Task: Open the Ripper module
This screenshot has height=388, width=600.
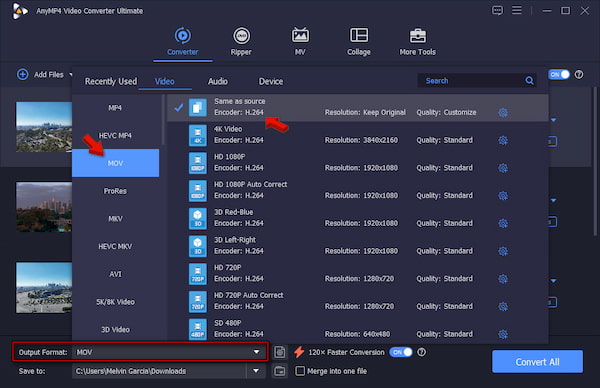Action: click(241, 41)
